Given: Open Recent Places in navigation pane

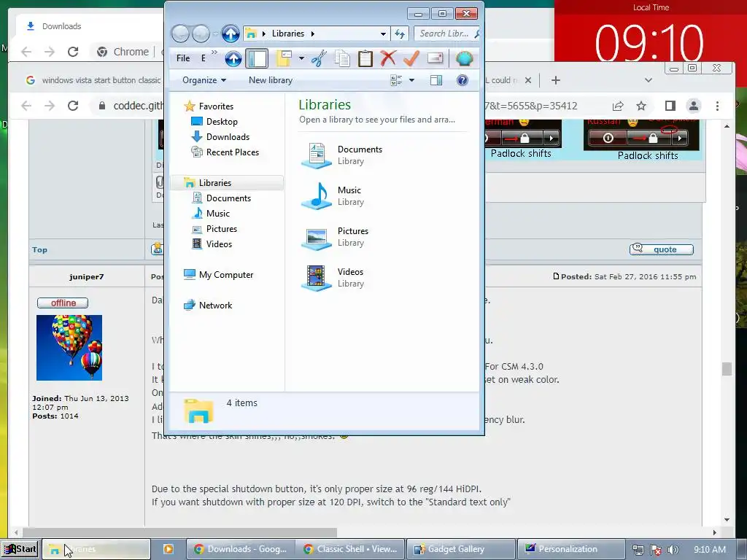Looking at the screenshot, I should [x=225, y=152].
